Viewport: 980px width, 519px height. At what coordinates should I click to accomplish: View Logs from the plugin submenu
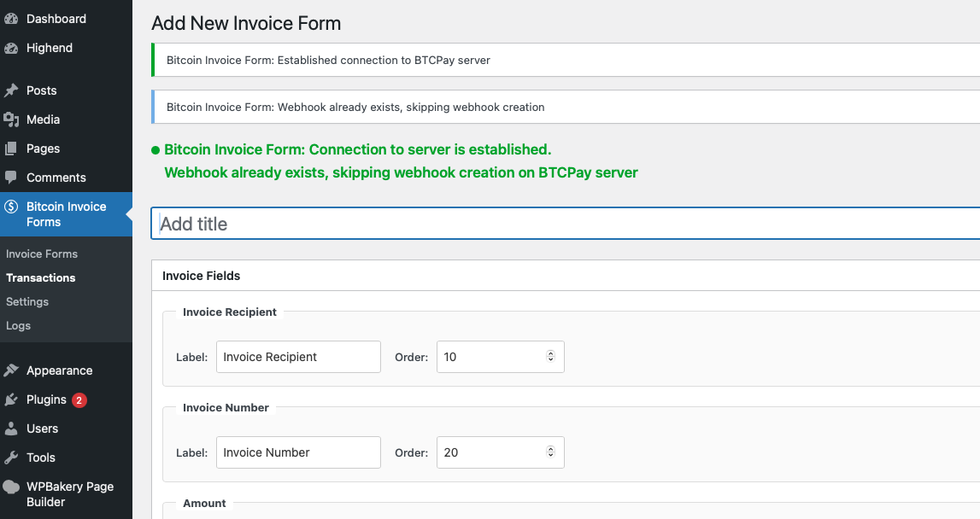(x=17, y=325)
